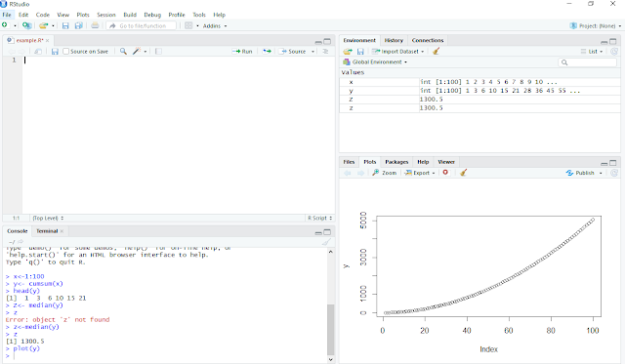Click the workspace panes grid icon

pyautogui.click(x=188, y=25)
